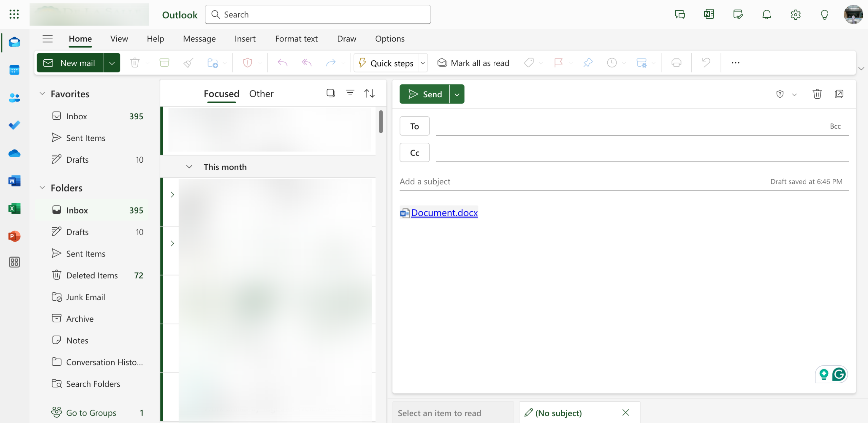The width and height of the screenshot is (868, 423).
Task: Click the Document.docx attachment link
Action: pos(444,213)
